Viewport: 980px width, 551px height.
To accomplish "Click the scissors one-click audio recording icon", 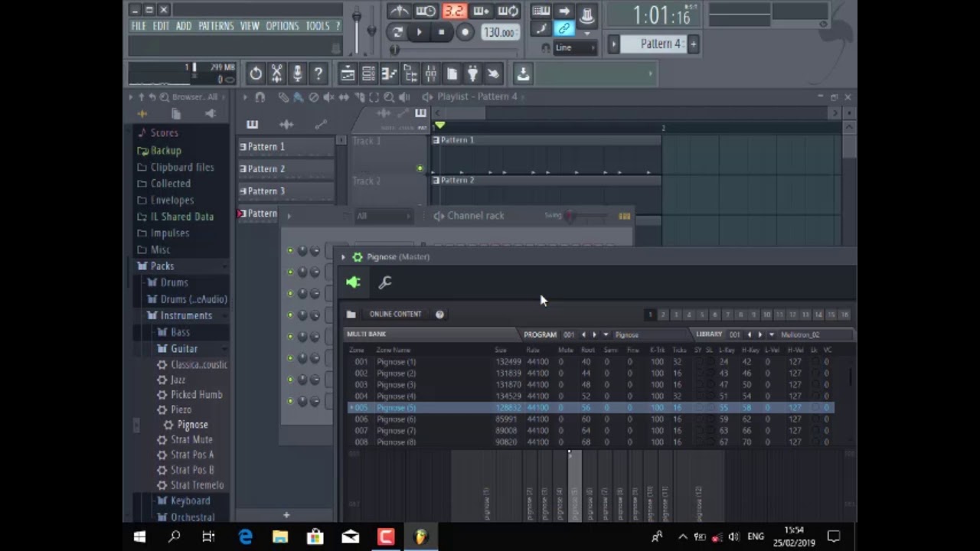I will [276, 73].
